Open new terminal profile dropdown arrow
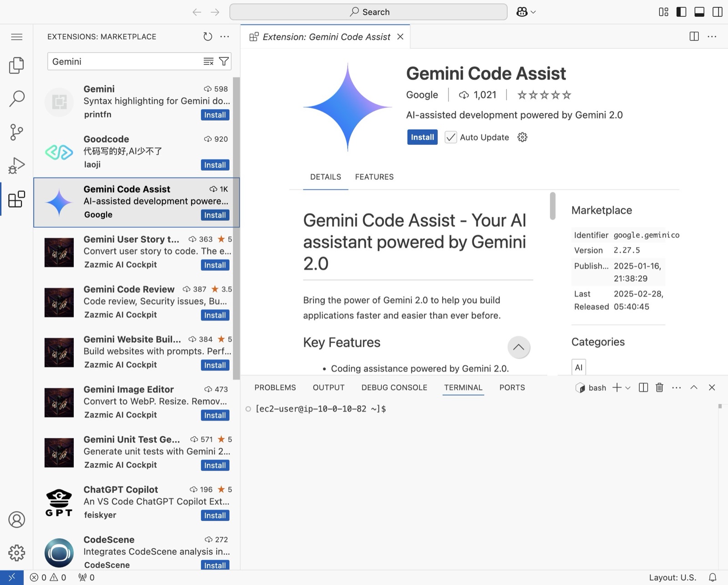This screenshot has height=585, width=728. [x=628, y=388]
